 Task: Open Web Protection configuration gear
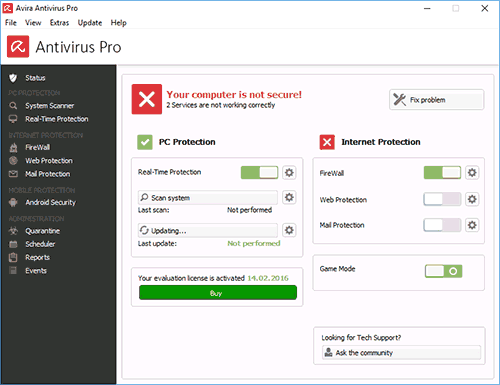click(x=472, y=199)
